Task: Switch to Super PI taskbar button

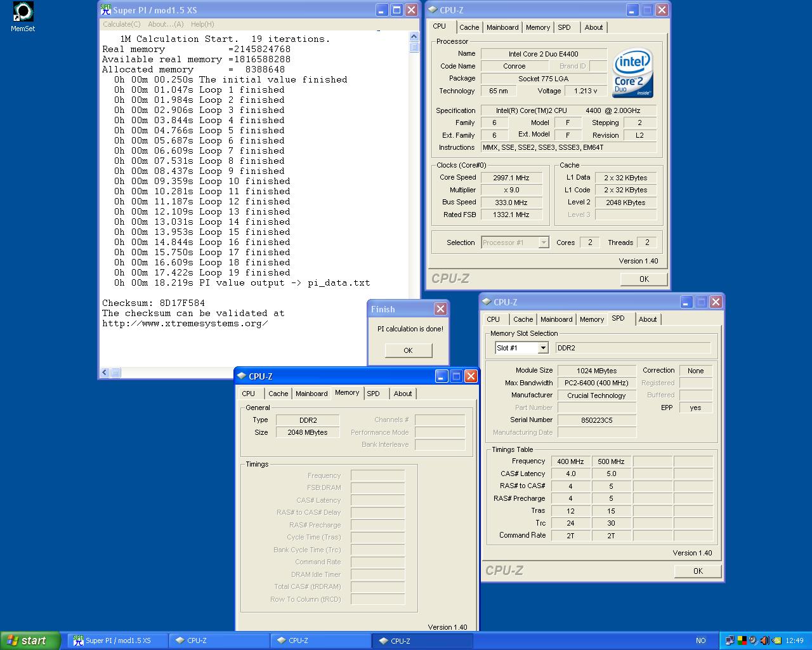Action: [x=118, y=640]
